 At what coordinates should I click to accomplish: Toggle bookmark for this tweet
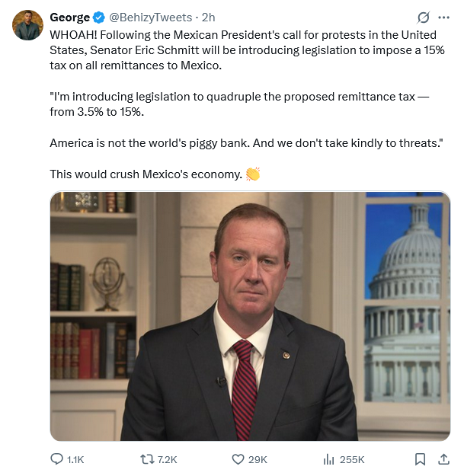[420, 459]
